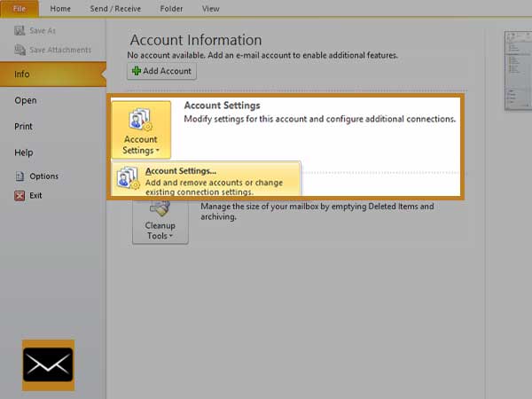The height and width of the screenshot is (399, 532).
Task: Select Open in the backstage menu
Action: [26, 100]
